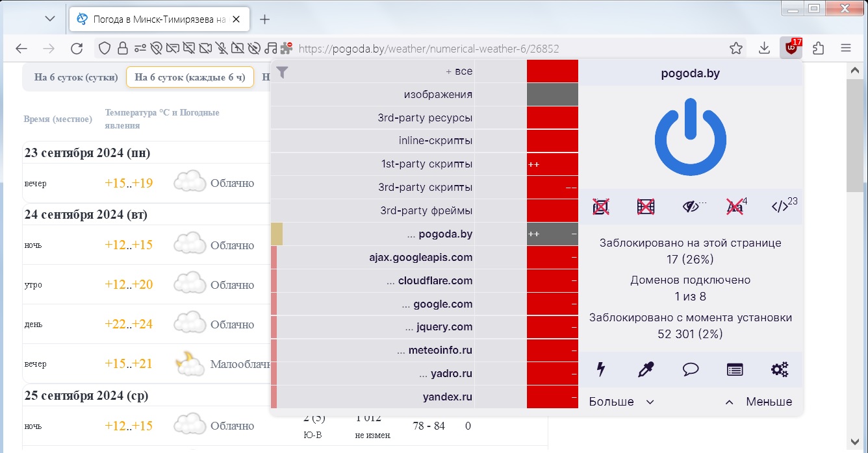
Task: Open the list-all-tabs chevron dropdown
Action: (x=50, y=19)
